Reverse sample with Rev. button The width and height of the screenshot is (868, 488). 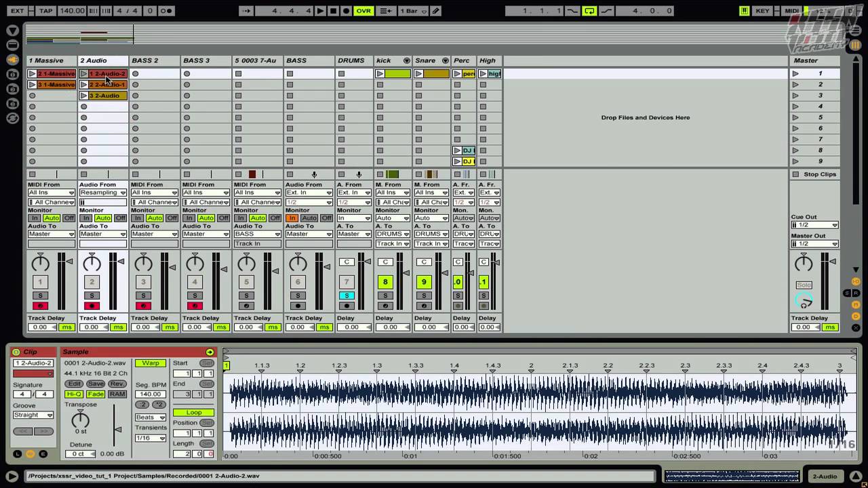[x=117, y=384]
